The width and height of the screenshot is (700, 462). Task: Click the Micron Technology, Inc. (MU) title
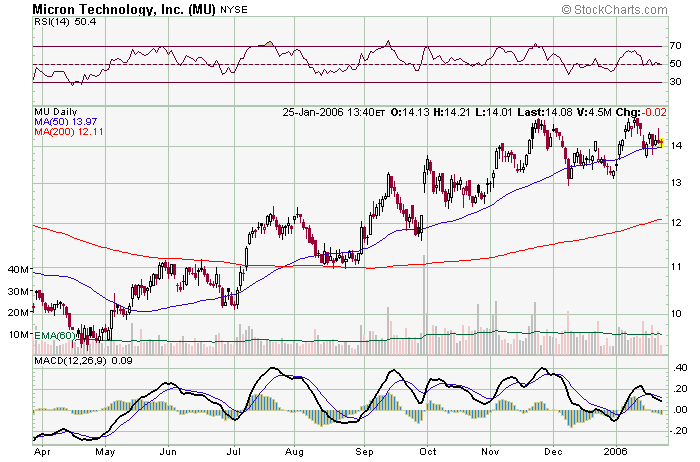coord(124,9)
